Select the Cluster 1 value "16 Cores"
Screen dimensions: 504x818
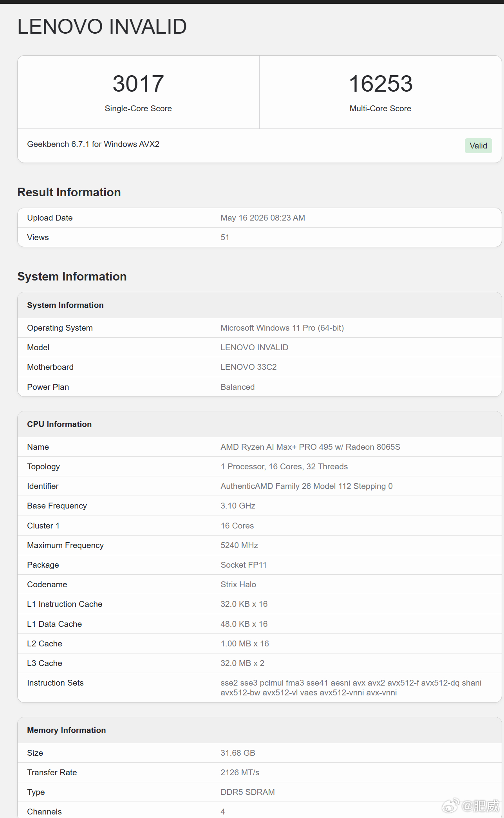[237, 526]
